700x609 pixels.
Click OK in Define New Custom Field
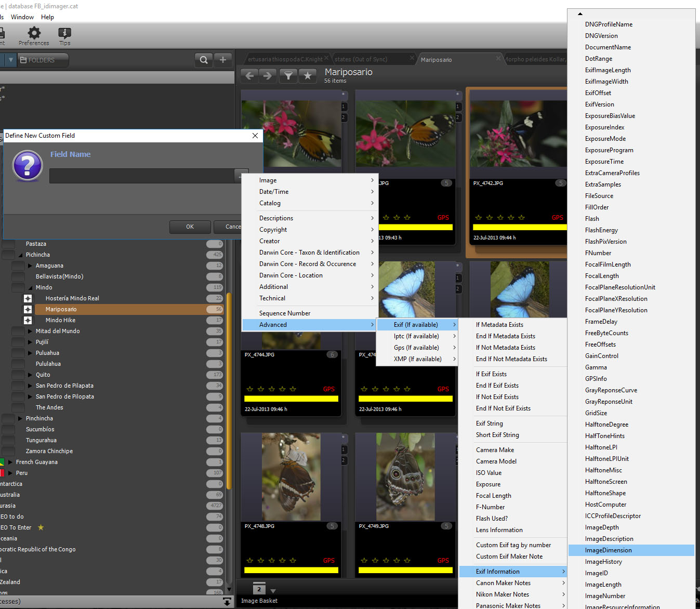click(x=190, y=227)
